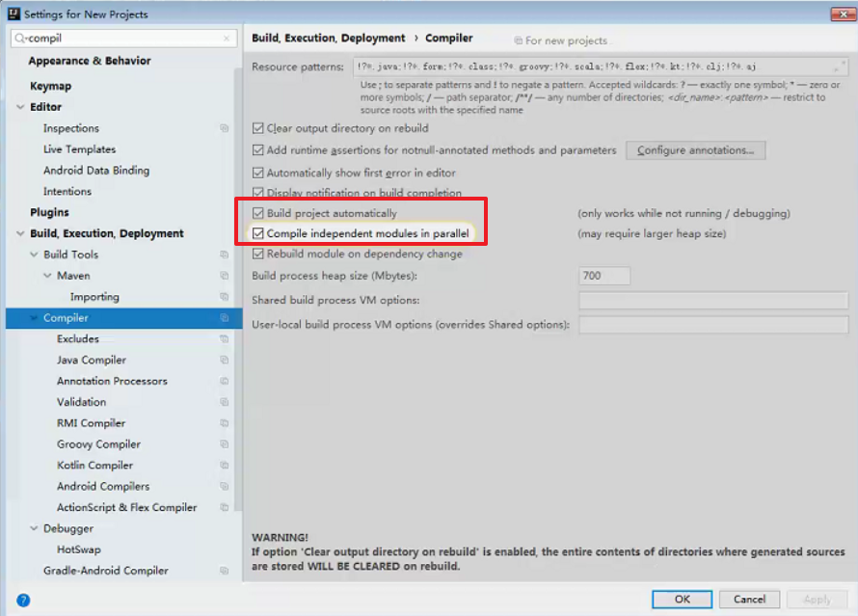Click the project-level icon beside Importing
This screenshot has height=616, width=858.
pyautogui.click(x=224, y=297)
